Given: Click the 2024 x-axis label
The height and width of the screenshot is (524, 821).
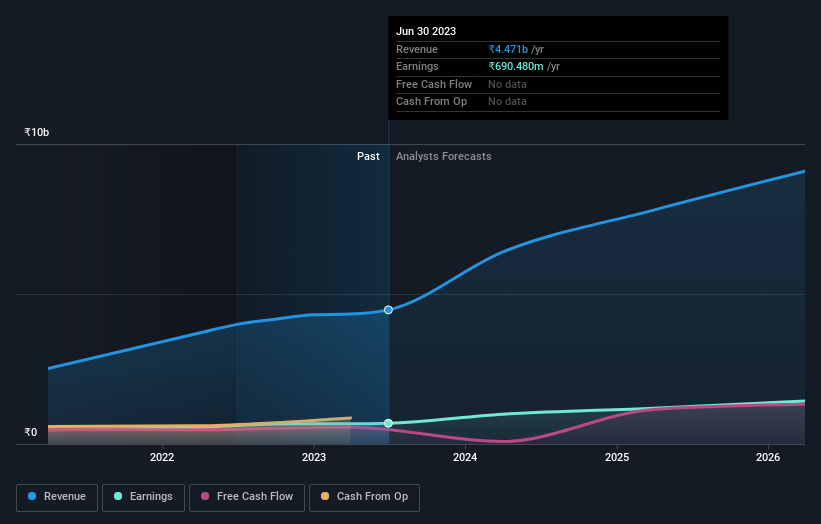Looking at the screenshot, I should click(x=465, y=457).
